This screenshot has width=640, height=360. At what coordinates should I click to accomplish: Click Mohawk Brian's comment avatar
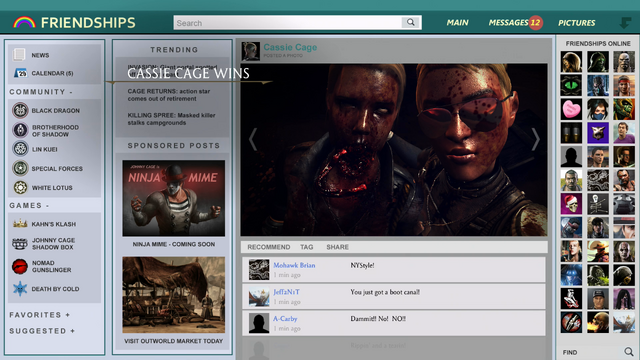259,269
